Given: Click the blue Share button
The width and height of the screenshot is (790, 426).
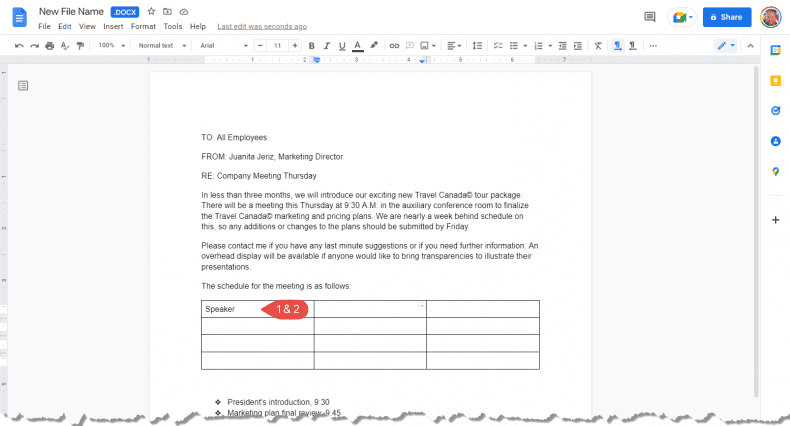Looking at the screenshot, I should point(726,17).
